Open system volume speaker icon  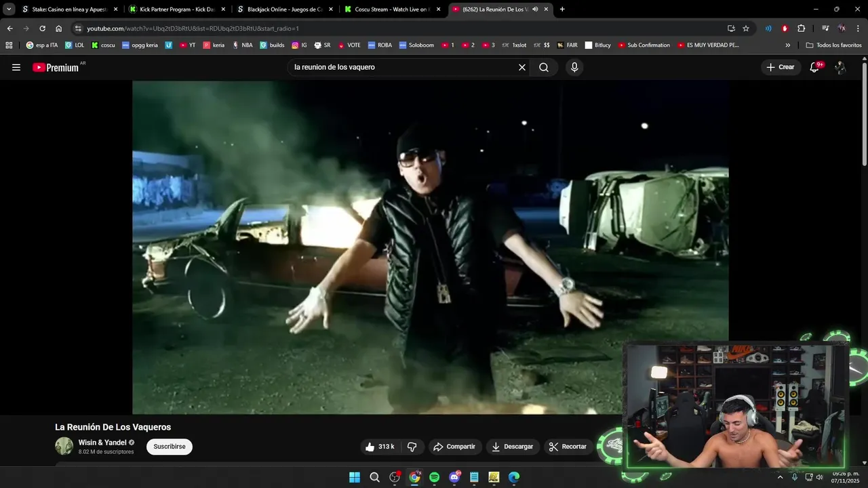[x=820, y=477]
